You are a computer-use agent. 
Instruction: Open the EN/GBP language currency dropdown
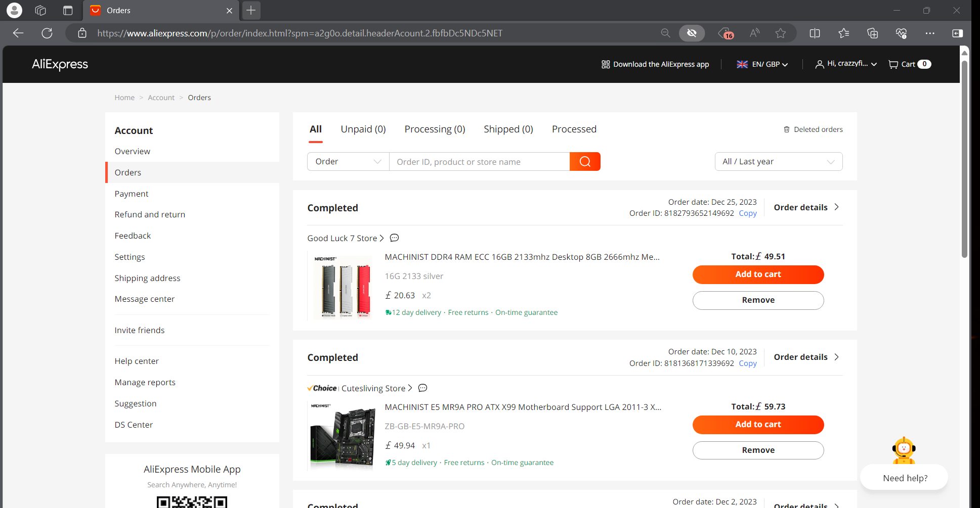(x=762, y=64)
